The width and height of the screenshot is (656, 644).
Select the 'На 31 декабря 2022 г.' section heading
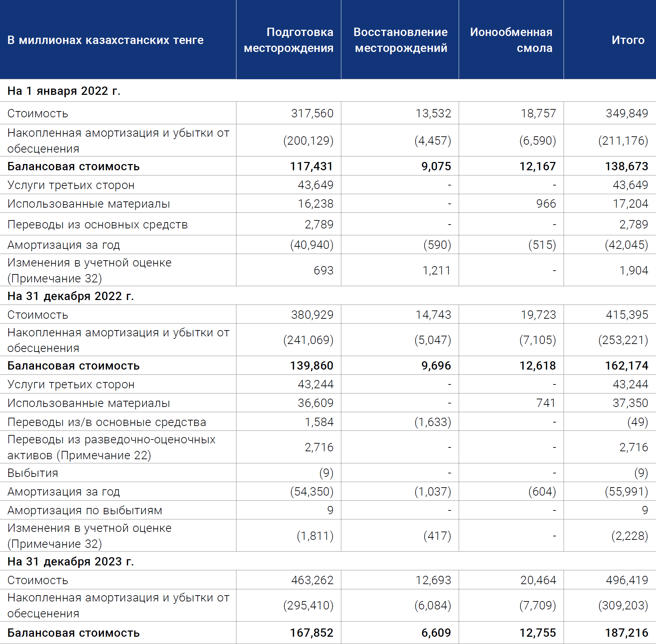pyautogui.click(x=71, y=296)
